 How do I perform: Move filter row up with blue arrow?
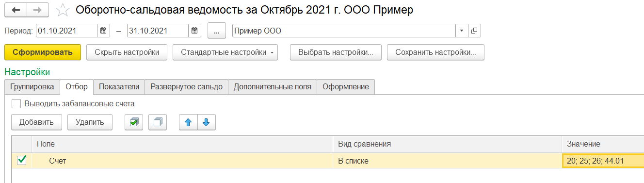(x=188, y=123)
